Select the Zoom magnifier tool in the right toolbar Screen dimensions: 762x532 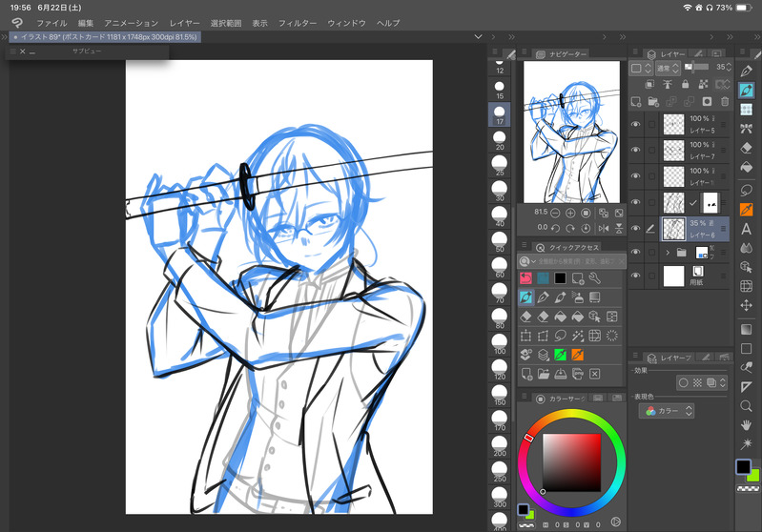tap(747, 406)
